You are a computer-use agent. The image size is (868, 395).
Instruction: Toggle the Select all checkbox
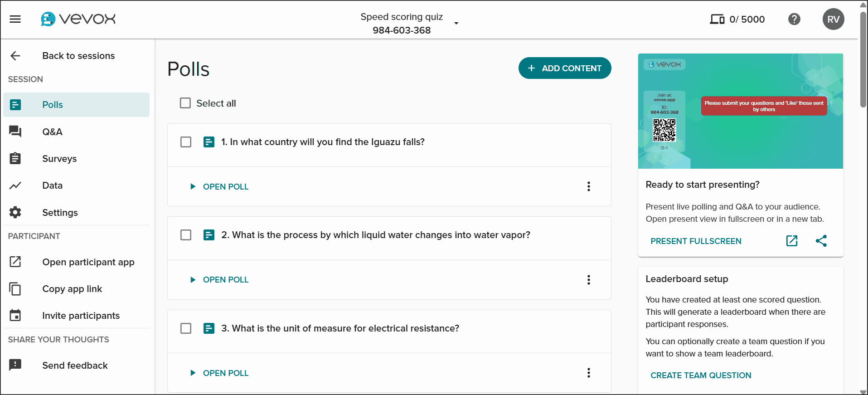click(185, 103)
